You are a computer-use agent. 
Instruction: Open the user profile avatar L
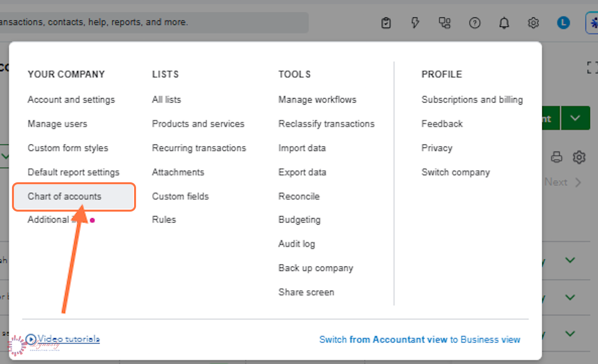coord(563,23)
